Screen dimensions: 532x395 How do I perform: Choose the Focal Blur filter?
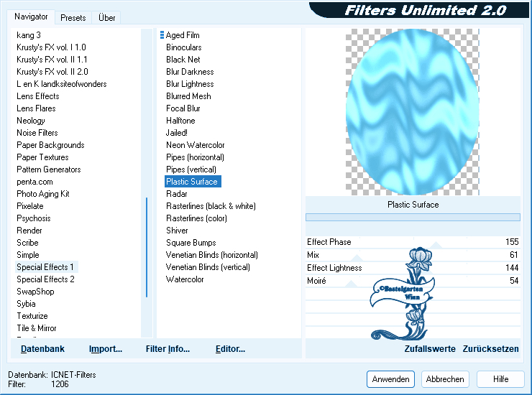tap(183, 108)
